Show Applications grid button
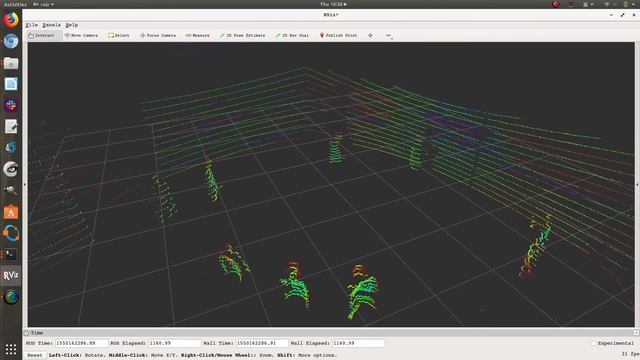This screenshot has width=640, height=360. [11, 349]
